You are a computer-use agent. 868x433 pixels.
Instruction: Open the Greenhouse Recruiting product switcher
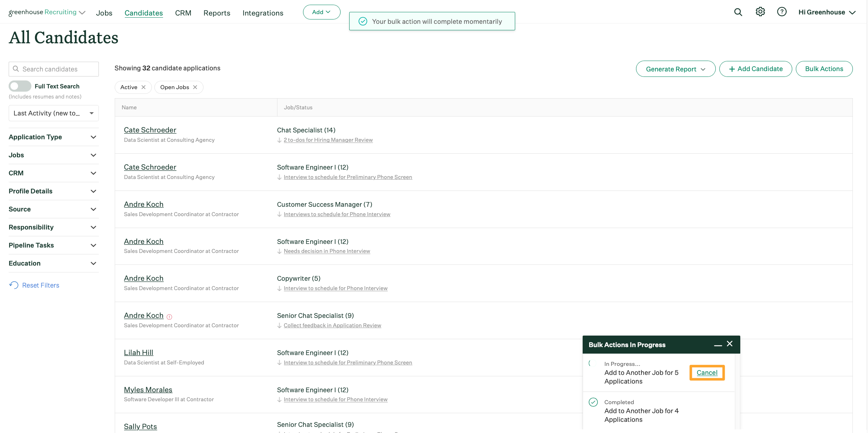(47, 12)
